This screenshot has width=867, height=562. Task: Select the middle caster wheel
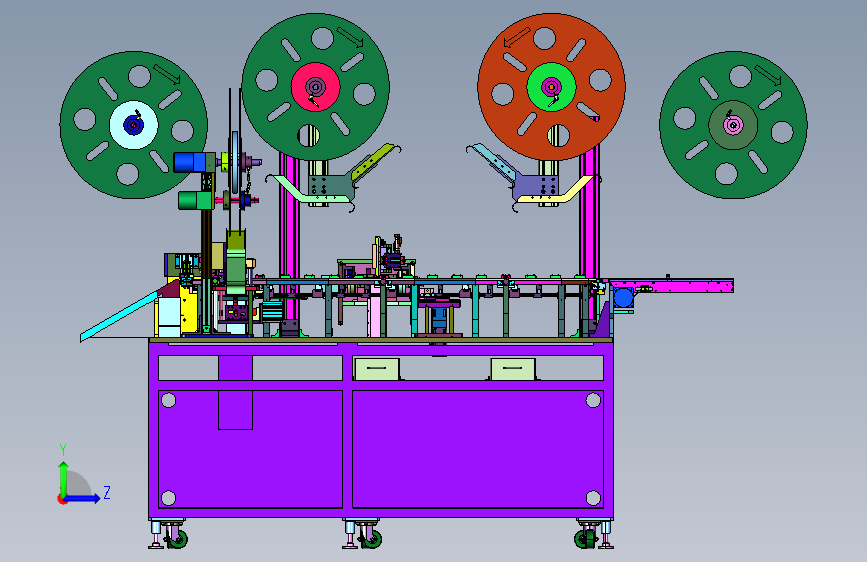click(372, 538)
